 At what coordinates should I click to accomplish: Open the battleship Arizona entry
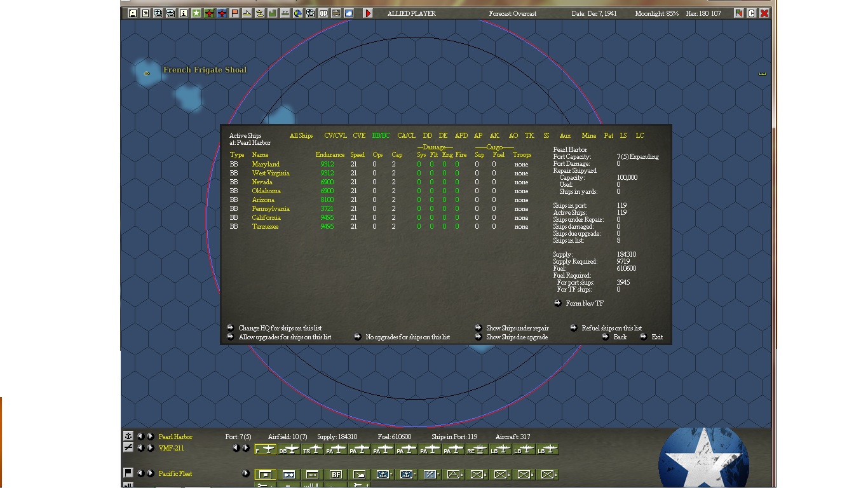click(x=263, y=200)
